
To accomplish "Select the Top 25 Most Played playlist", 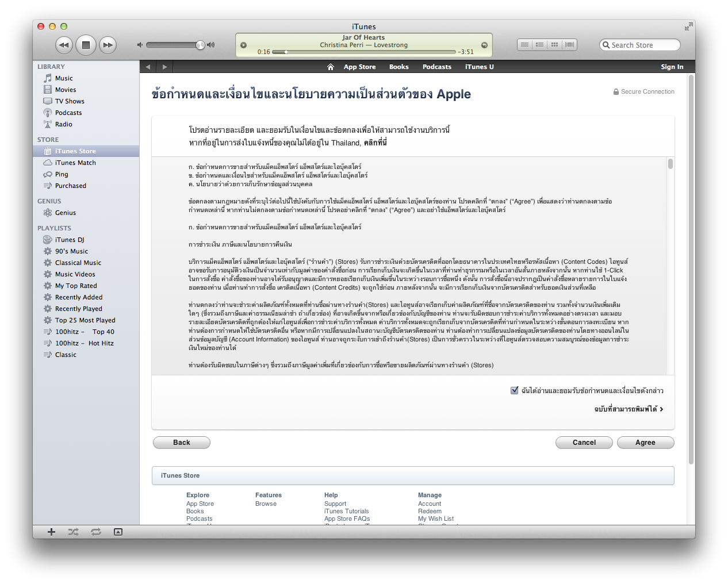I will [86, 320].
